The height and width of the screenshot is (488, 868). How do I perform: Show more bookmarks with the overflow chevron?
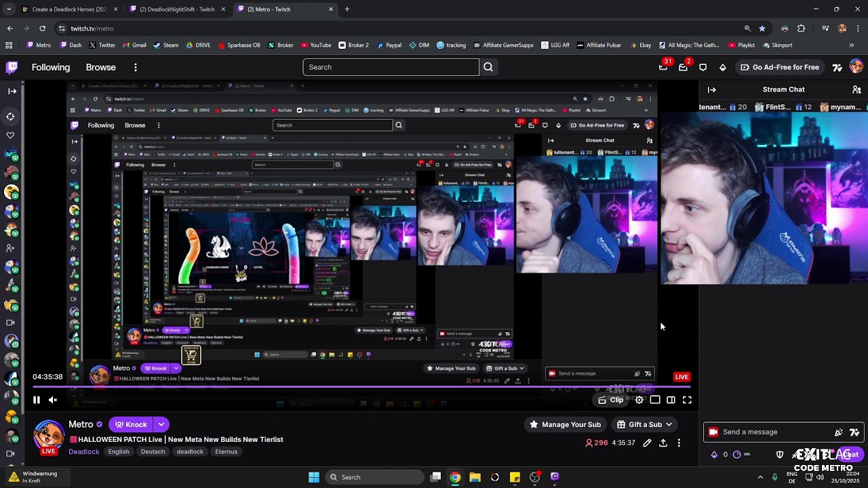pos(852,45)
